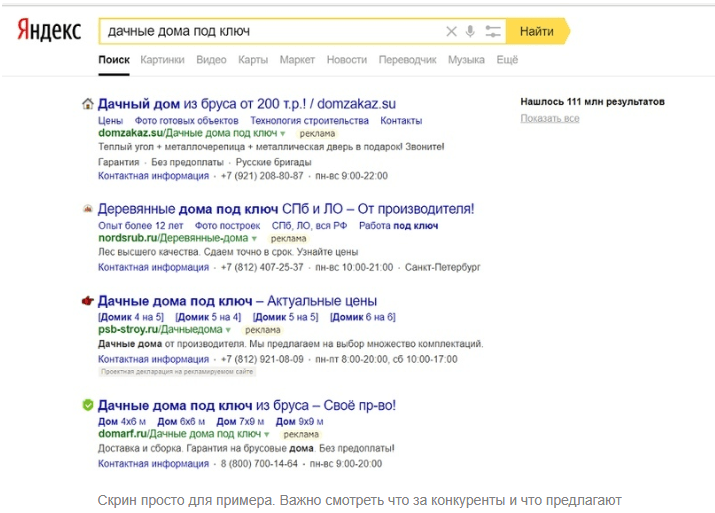This screenshot has width=715, height=513.
Task: Open 'Дом 4x6 м' sitelink
Action: pos(122,422)
